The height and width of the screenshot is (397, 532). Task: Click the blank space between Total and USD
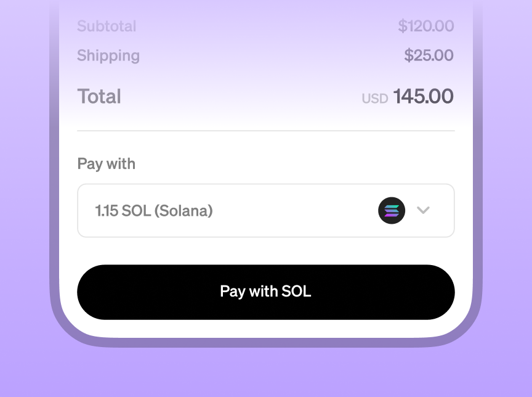[x=240, y=96]
